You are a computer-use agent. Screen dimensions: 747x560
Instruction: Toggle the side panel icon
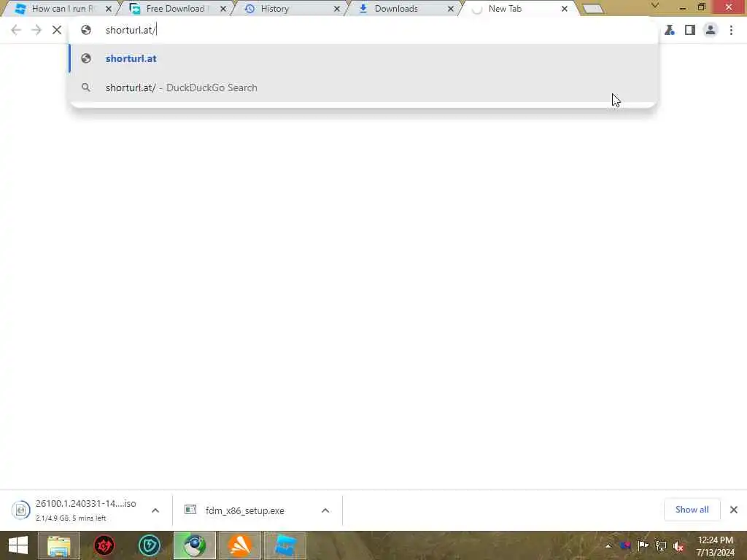[x=690, y=30]
